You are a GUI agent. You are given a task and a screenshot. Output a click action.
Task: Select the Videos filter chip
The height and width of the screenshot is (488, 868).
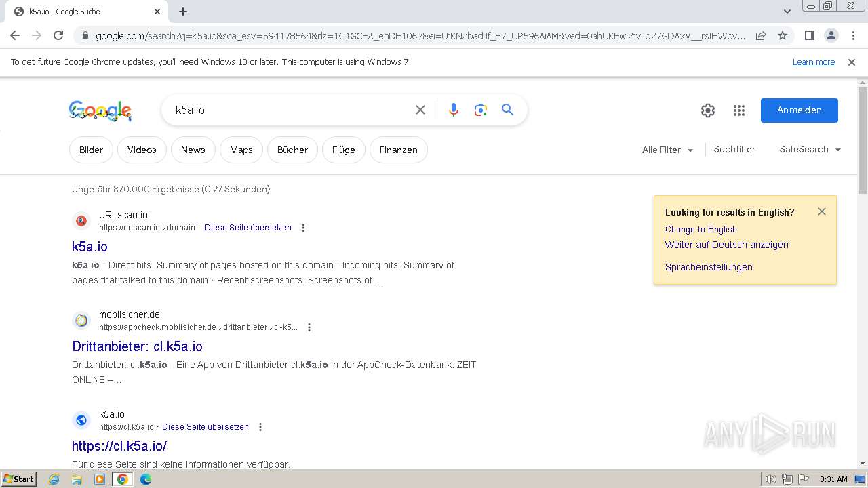coord(142,150)
